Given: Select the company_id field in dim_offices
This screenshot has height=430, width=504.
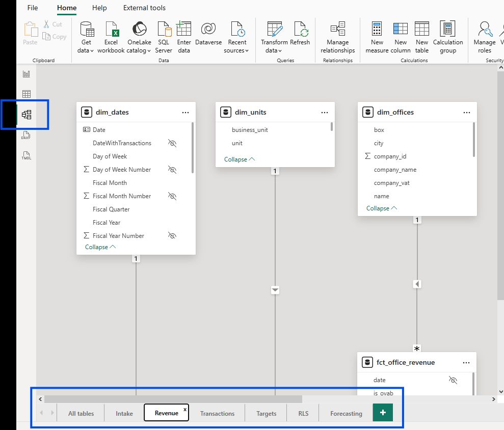Looking at the screenshot, I should 390,156.
